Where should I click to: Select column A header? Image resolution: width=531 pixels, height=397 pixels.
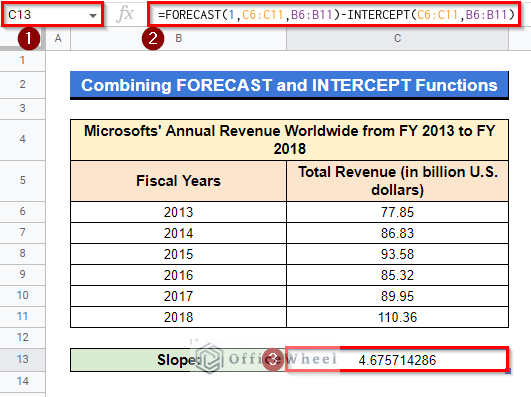click(58, 39)
